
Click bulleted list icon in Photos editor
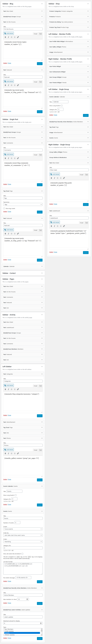pos(11,453)
